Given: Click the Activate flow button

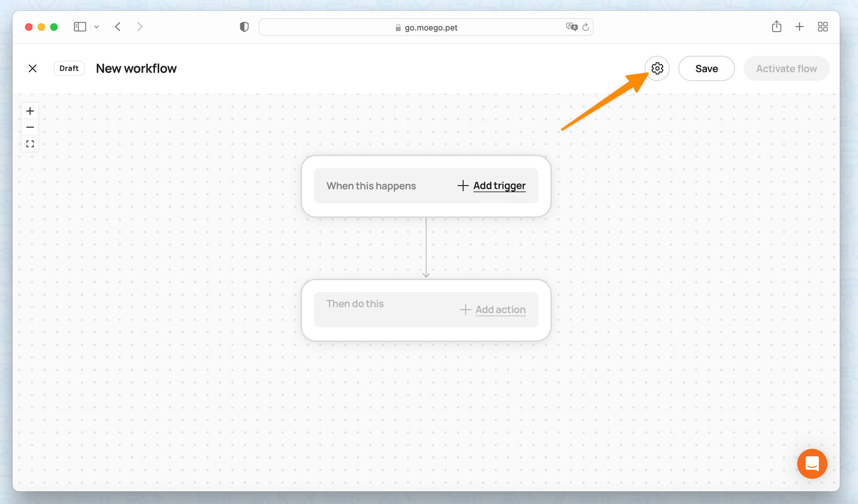Looking at the screenshot, I should click(786, 69).
